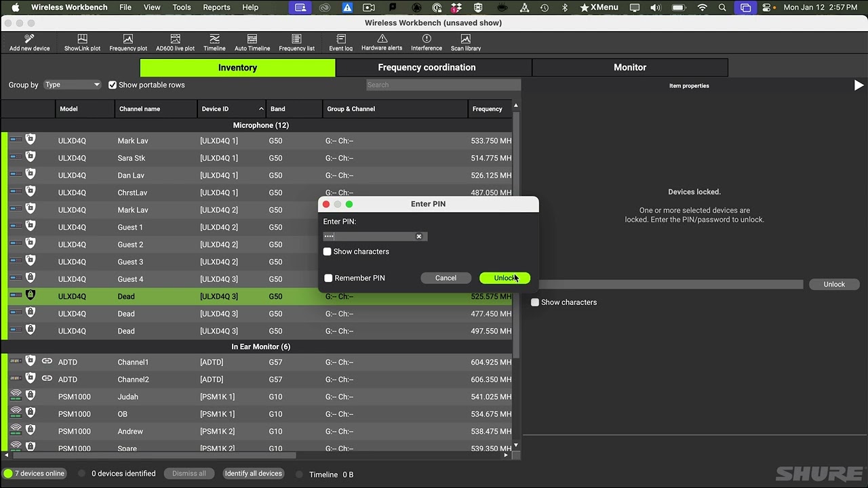868x488 pixels.
Task: Toggle Show characters in properties panel
Action: point(535,302)
